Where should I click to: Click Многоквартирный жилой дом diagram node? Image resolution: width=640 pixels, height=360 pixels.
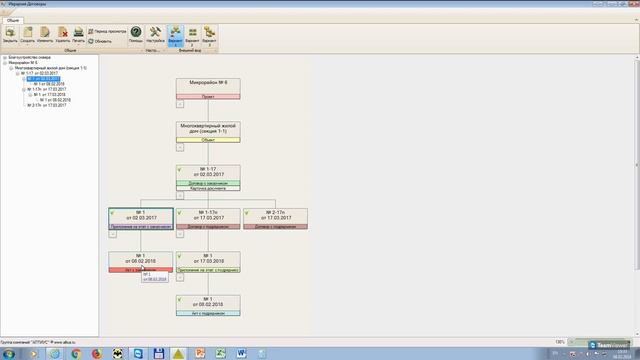[208, 132]
